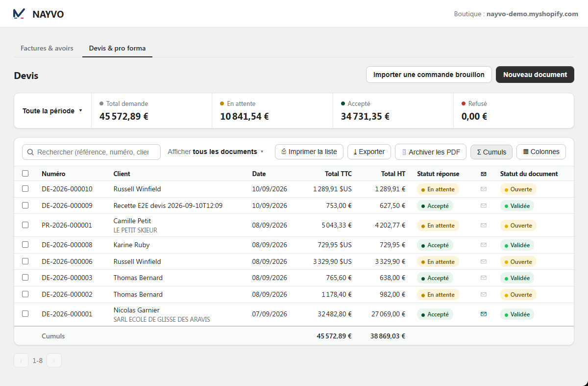Click the envelope icon in Russell Winfield DE-2026-000010 row
The image size is (588, 386).
484,189
